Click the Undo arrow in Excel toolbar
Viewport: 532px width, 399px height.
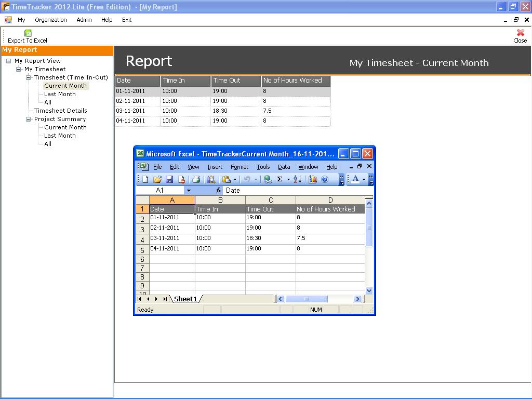click(x=247, y=179)
